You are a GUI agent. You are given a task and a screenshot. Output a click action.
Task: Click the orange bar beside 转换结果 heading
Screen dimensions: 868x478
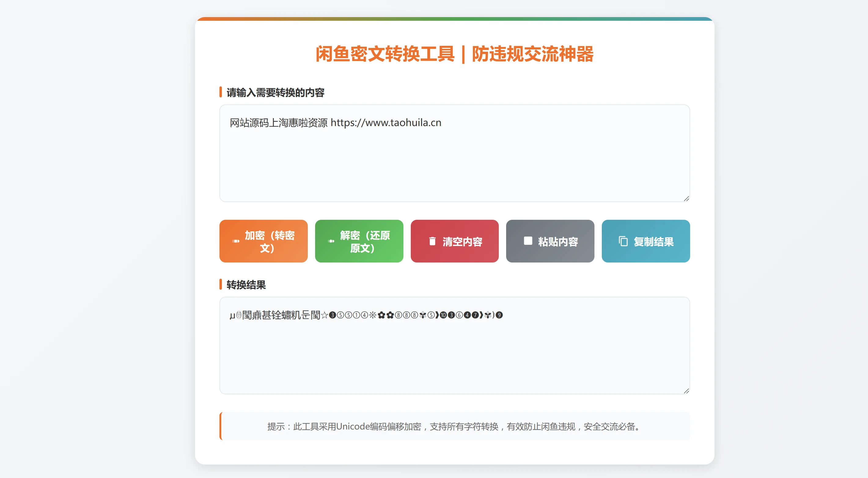pyautogui.click(x=221, y=285)
